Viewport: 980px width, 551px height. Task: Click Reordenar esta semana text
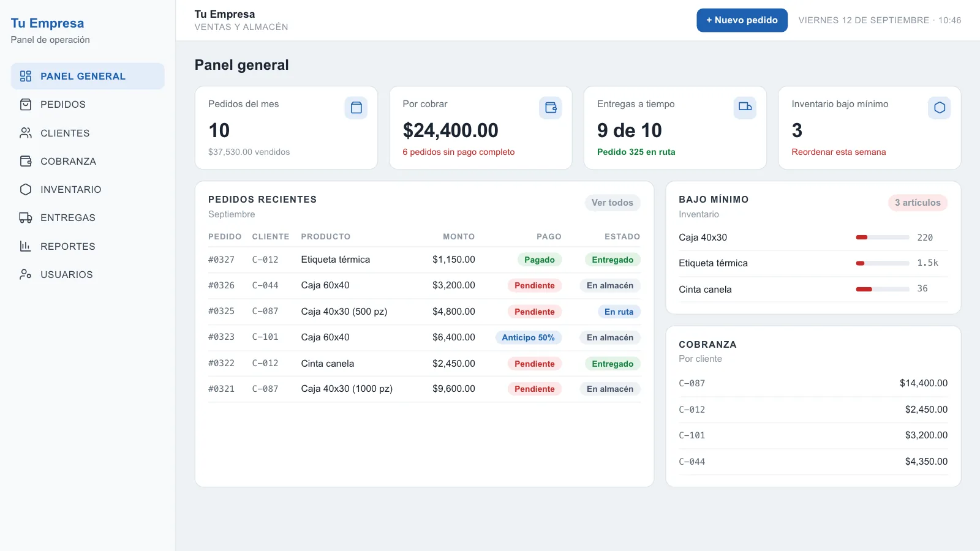coord(839,152)
